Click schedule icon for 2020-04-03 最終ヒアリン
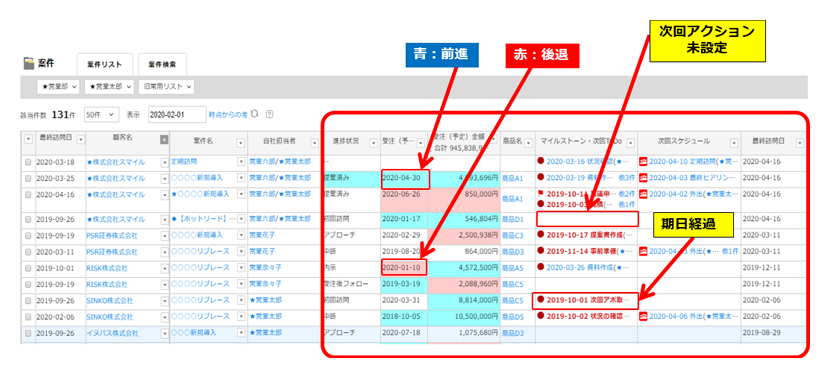This screenshot has height=380, width=830. click(644, 178)
